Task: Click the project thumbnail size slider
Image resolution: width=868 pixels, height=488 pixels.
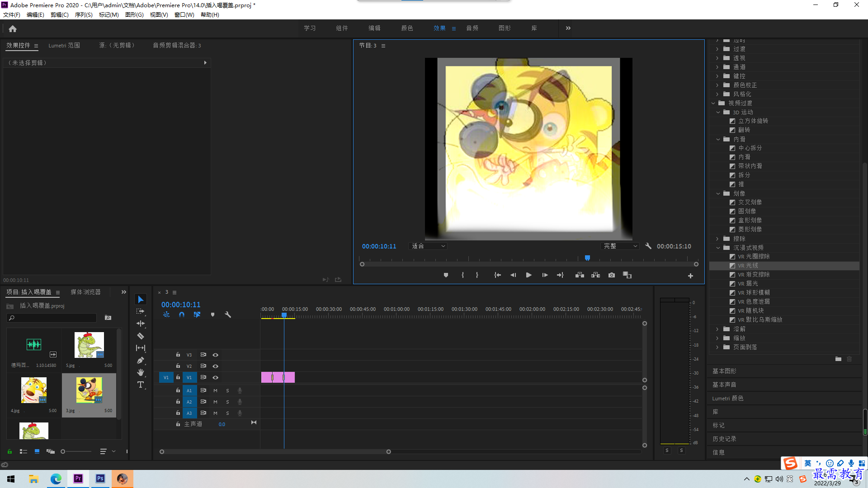Action: click(x=76, y=451)
